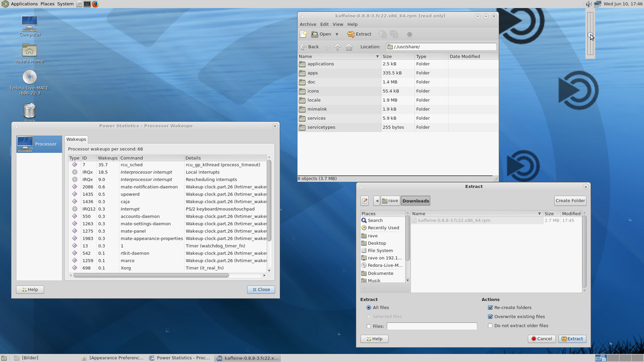Viewport: 644px width, 362px height.
Task: Click the type-a-filename pencil icon
Action: (365, 201)
